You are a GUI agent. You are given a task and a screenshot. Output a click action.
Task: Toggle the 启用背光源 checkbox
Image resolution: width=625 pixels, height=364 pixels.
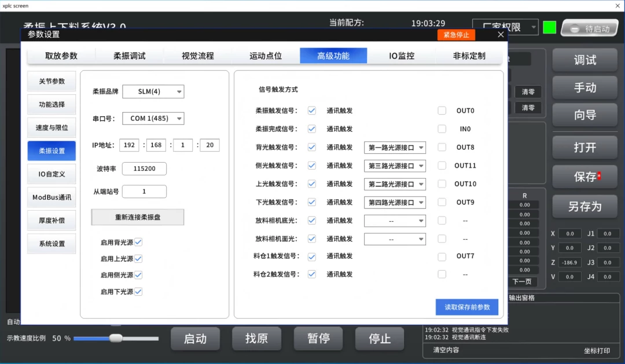(138, 242)
